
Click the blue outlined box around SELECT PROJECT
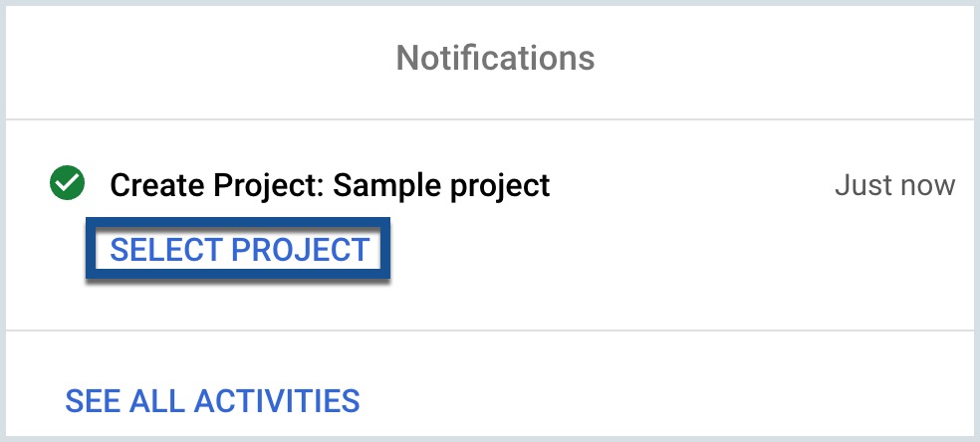tap(238, 249)
